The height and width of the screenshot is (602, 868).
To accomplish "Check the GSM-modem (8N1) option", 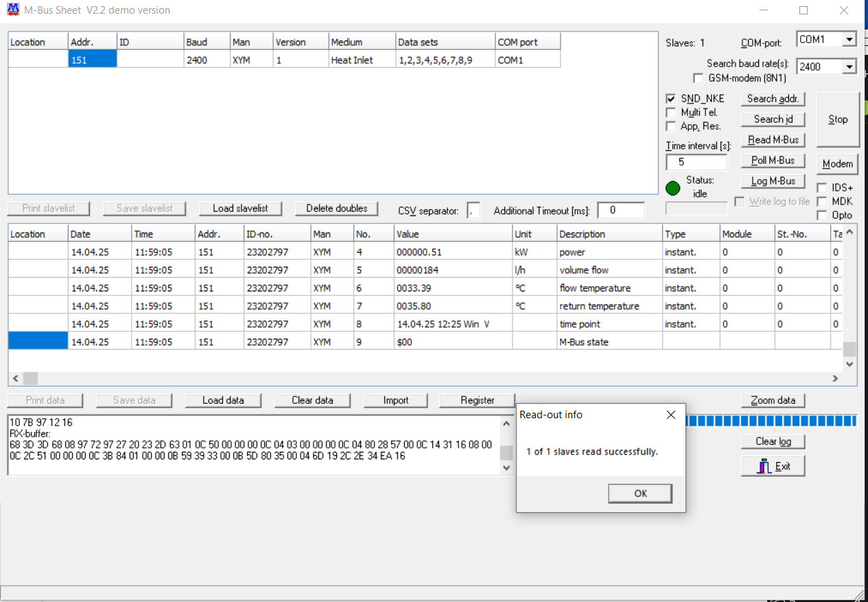I will tap(699, 78).
